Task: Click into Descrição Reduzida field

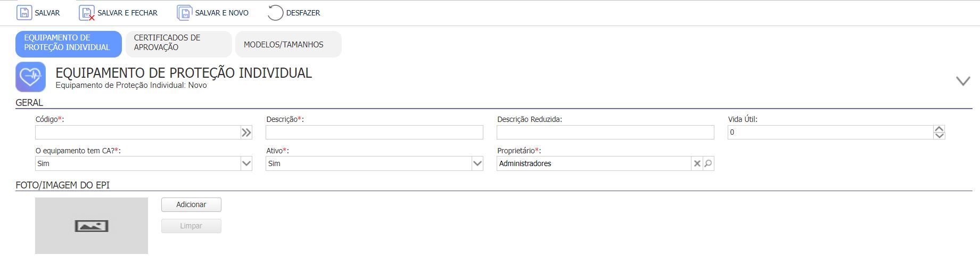Action: pos(605,133)
